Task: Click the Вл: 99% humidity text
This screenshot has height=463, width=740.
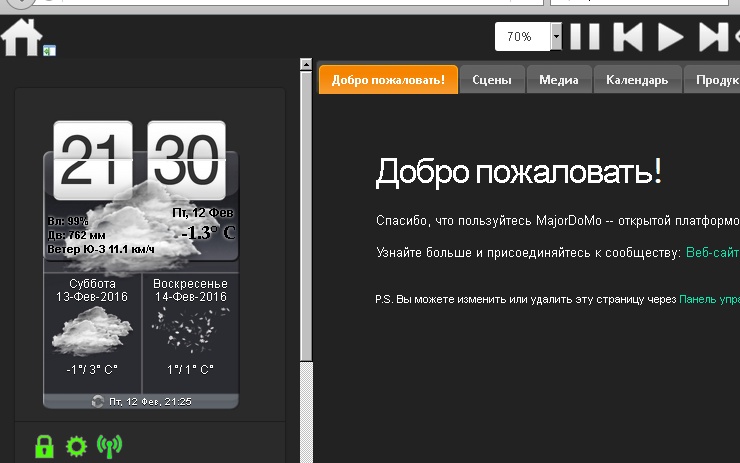Action: pos(68,221)
